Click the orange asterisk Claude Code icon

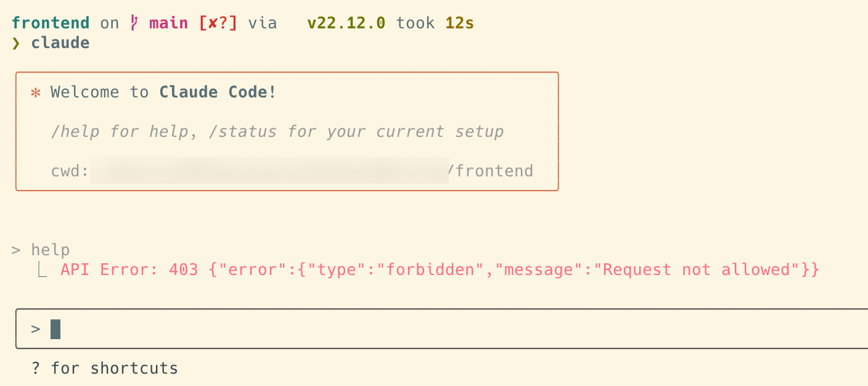coord(36,92)
